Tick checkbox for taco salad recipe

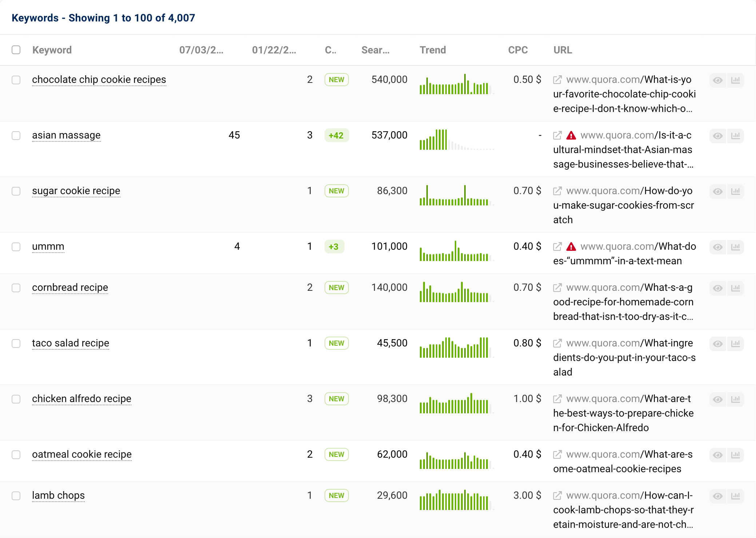click(16, 344)
